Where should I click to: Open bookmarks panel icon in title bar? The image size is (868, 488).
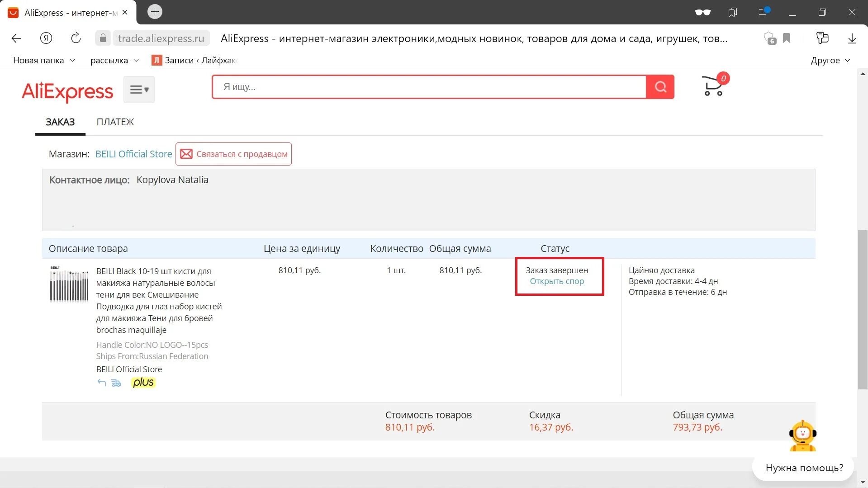coord(733,12)
